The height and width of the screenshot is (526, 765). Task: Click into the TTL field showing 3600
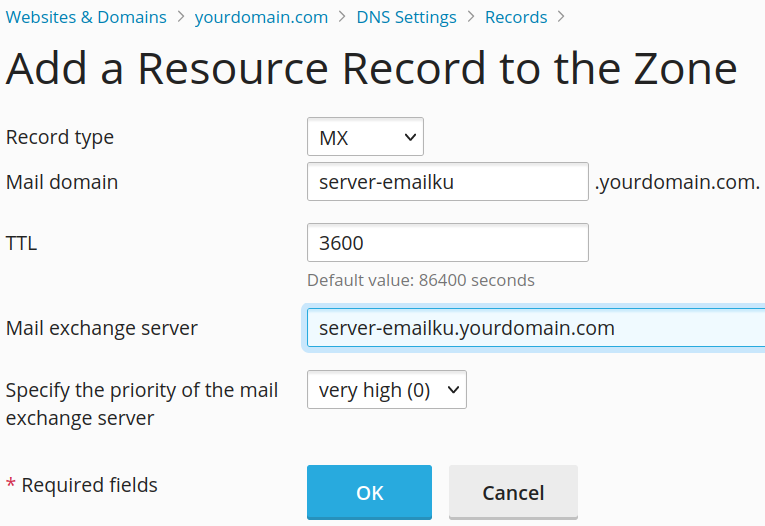coord(447,243)
